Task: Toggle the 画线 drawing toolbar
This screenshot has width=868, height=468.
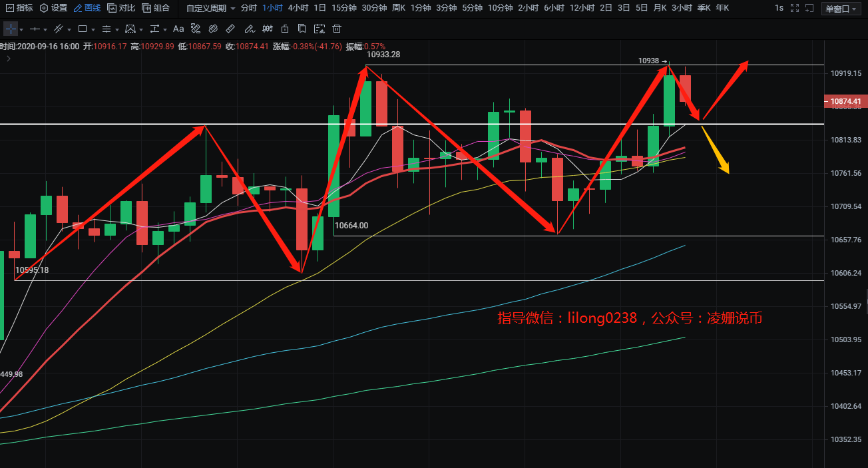Action: pos(87,8)
